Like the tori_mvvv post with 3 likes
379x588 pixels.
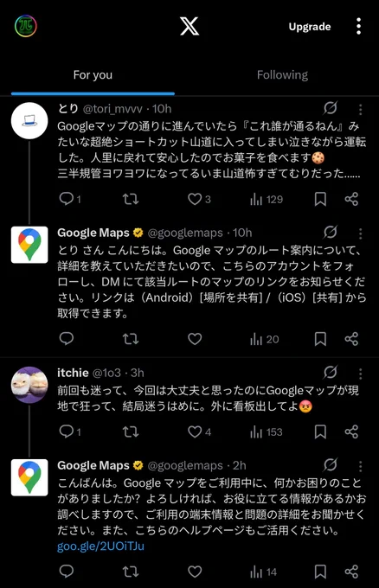[199, 199]
